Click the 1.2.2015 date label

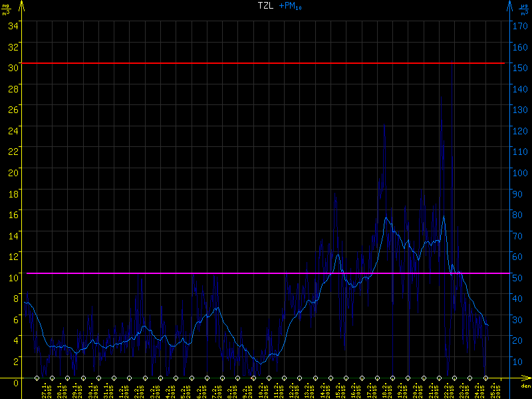click(122, 390)
